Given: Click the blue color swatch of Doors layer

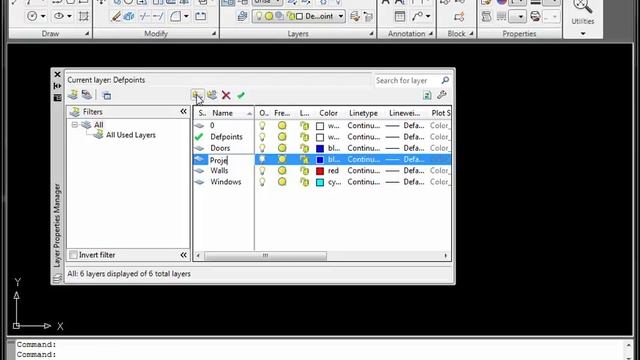Looking at the screenshot, I should 320,149.
